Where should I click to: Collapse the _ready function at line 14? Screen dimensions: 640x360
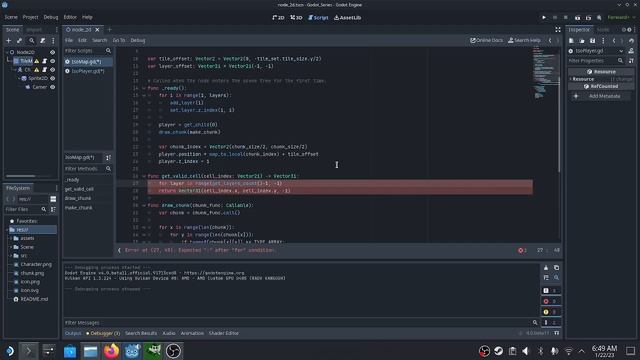pos(144,88)
